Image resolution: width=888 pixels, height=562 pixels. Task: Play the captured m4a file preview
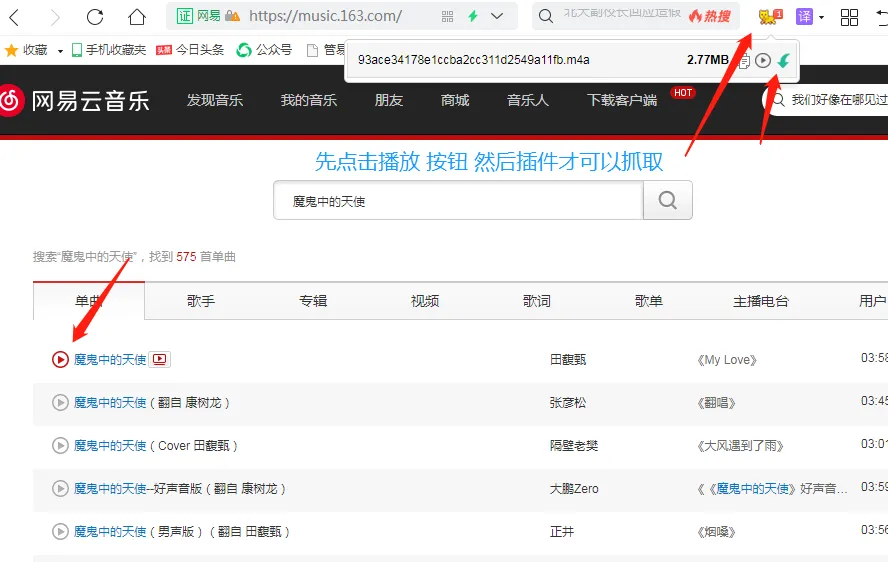pyautogui.click(x=763, y=60)
